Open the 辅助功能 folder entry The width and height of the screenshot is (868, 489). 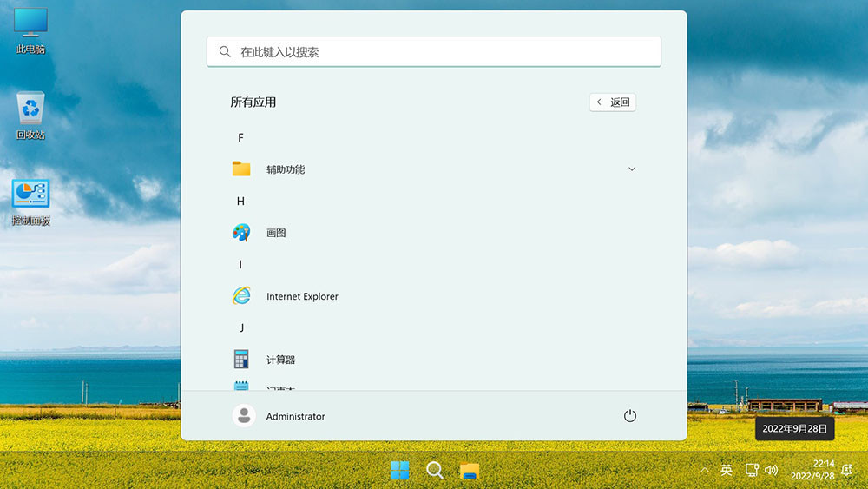tap(434, 169)
